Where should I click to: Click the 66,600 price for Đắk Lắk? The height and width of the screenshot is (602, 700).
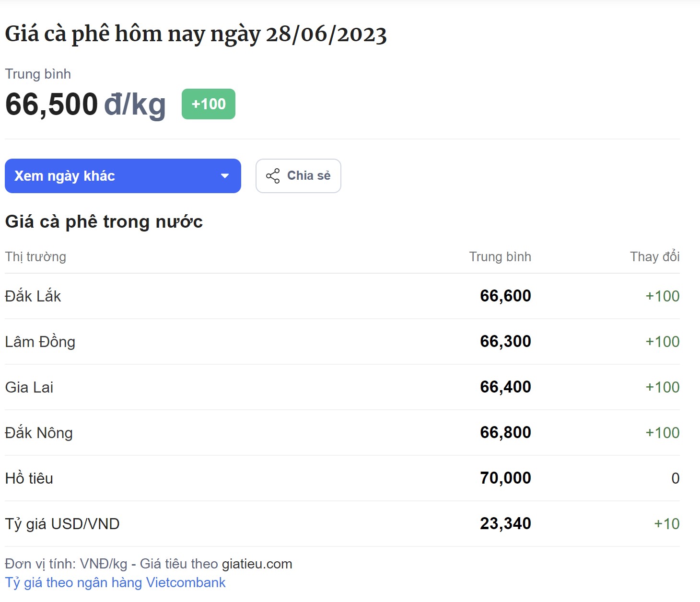point(506,296)
